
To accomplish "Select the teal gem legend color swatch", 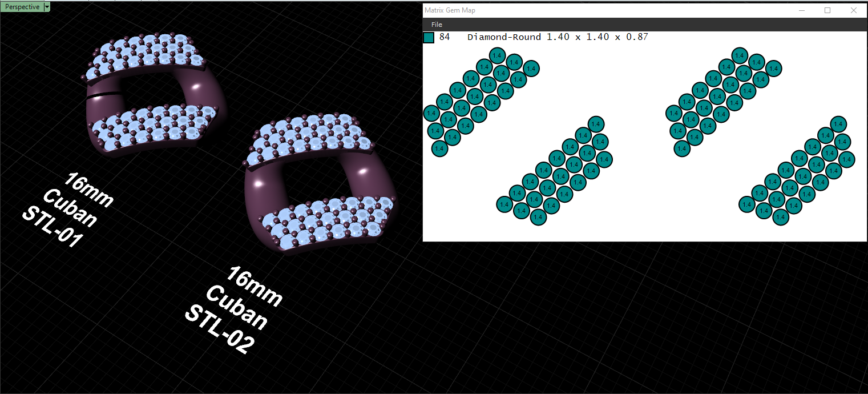I will click(429, 37).
